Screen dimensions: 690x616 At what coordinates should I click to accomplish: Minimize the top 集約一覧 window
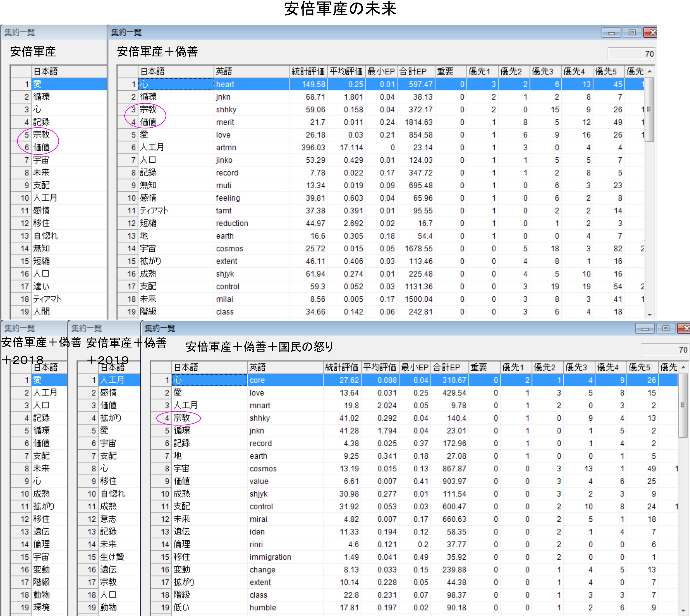coord(611,33)
